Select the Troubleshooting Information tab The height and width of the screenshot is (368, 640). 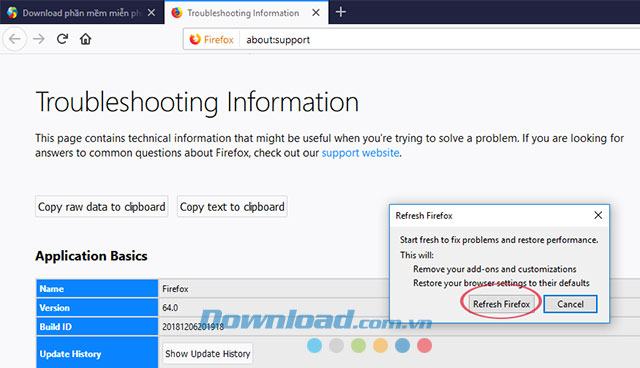click(246, 13)
